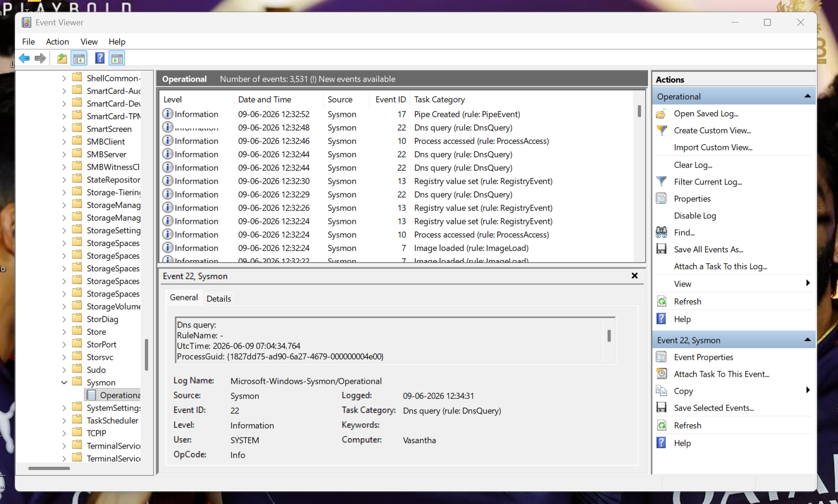
Task: Select the StorPort tree folder
Action: (x=101, y=344)
